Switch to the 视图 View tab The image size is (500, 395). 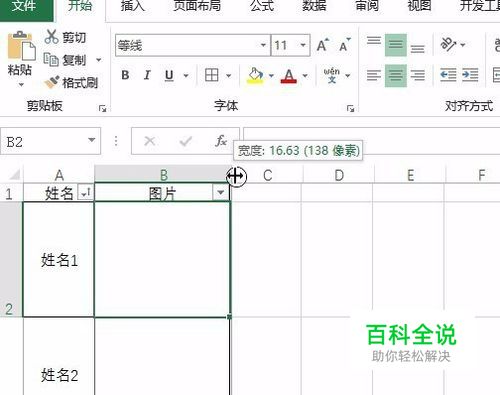pos(419,6)
